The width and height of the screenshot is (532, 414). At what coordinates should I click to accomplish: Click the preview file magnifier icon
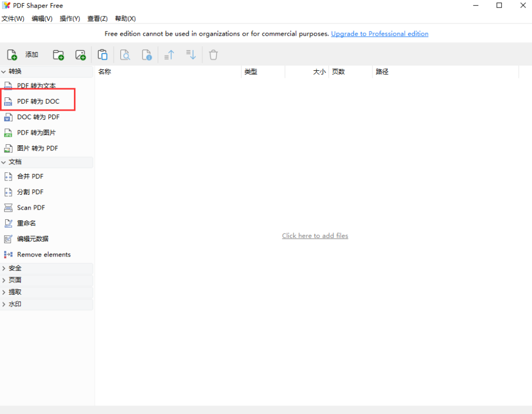tap(125, 55)
